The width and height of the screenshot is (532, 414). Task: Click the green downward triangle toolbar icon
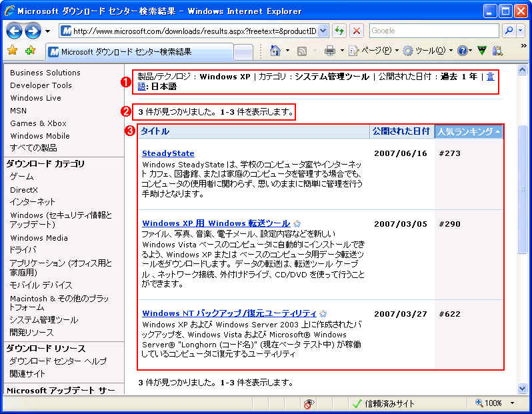click(x=482, y=51)
